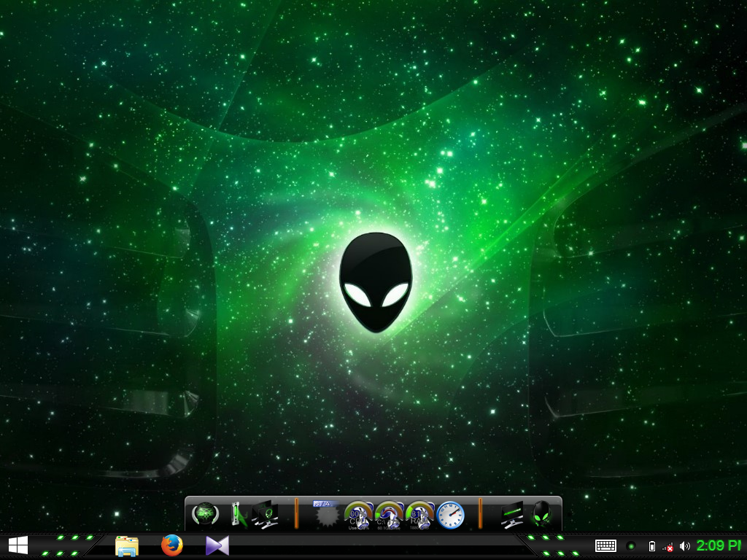Click the N/A weather widget in dock

[326, 514]
